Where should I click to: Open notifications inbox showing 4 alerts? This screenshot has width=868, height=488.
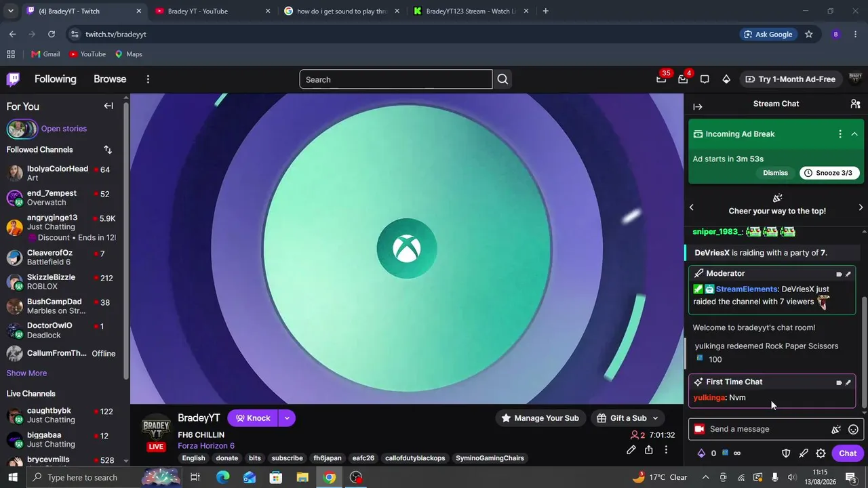(683, 79)
